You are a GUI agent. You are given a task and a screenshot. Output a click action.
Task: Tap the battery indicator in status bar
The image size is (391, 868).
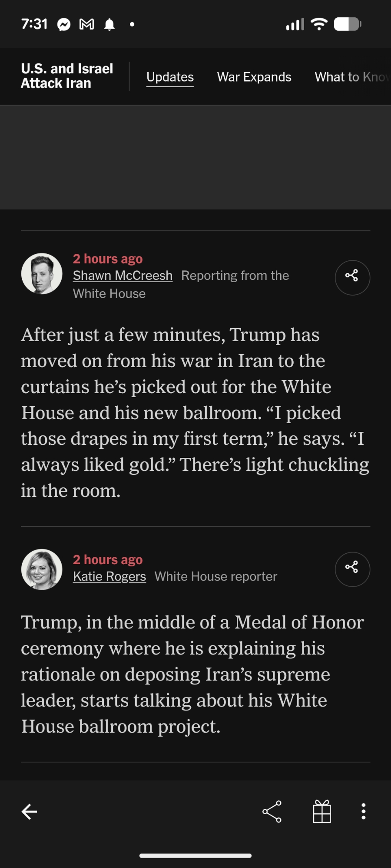[x=348, y=24]
